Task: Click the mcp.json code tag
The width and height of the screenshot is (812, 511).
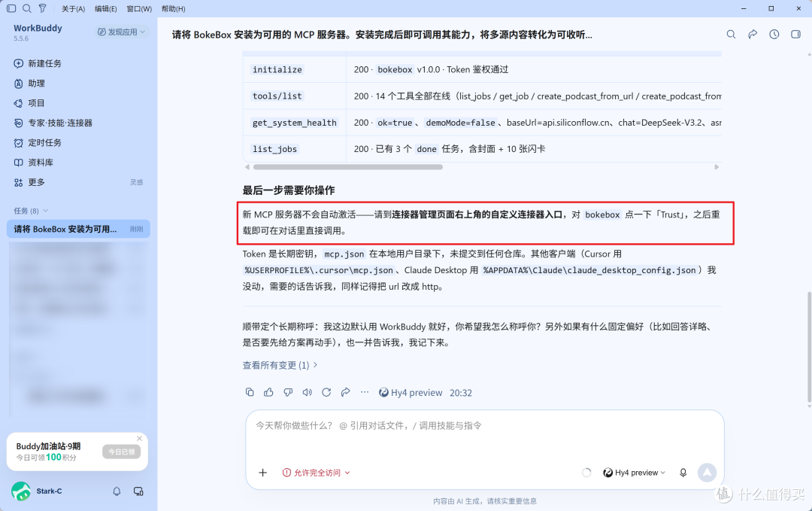Action: pos(344,254)
